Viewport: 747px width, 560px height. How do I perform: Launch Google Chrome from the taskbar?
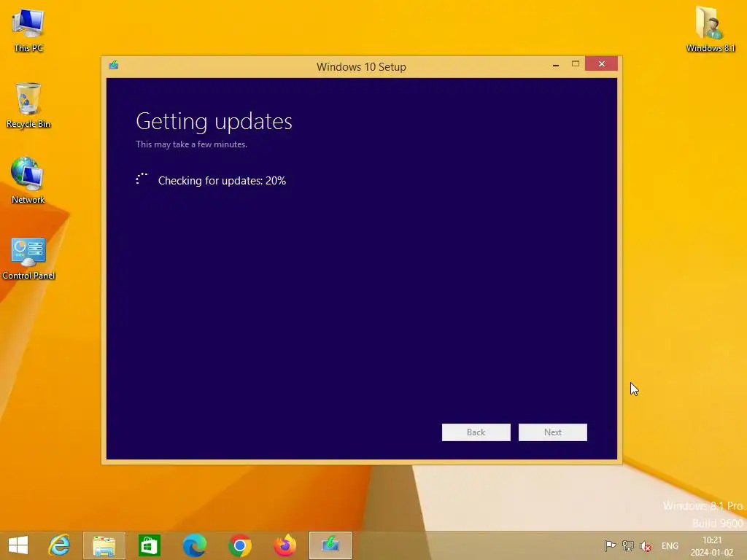click(239, 545)
